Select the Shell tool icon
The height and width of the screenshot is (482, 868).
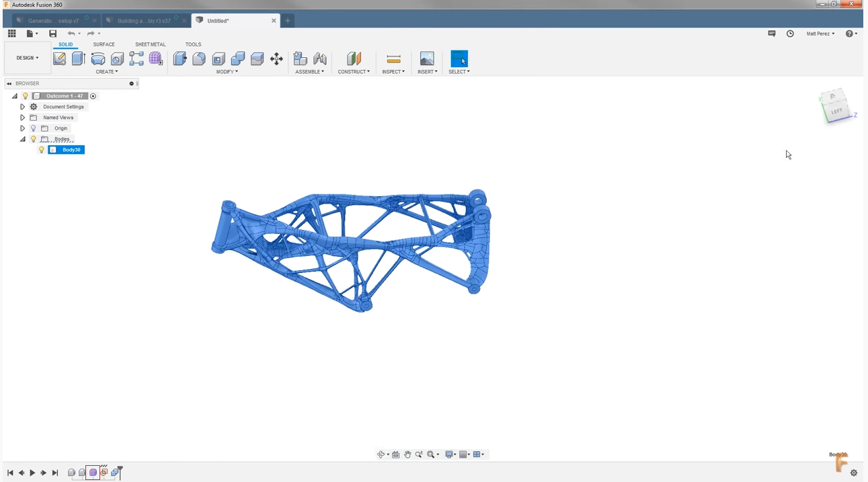219,59
